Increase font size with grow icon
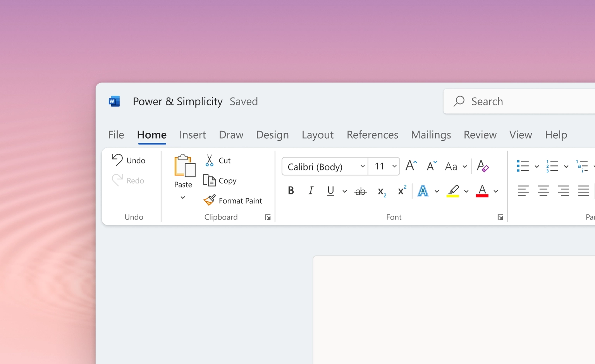This screenshot has height=364, width=595. click(x=411, y=166)
